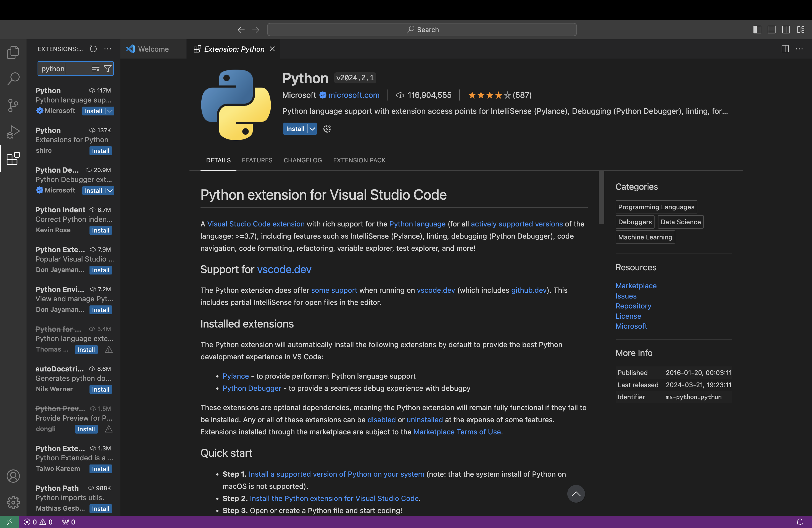Click the Accounts icon in activity bar
812x528 pixels.
(13, 476)
